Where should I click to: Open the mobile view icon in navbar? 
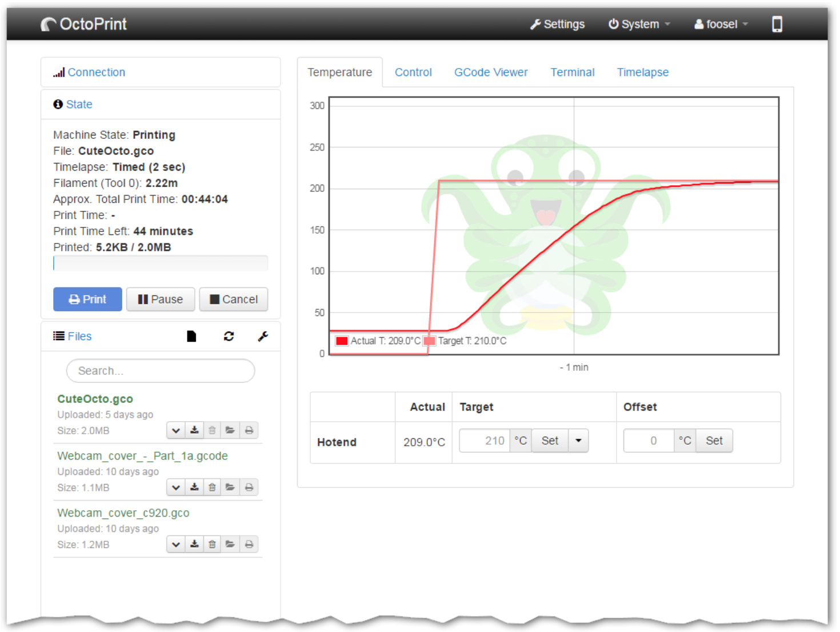pyautogui.click(x=777, y=24)
